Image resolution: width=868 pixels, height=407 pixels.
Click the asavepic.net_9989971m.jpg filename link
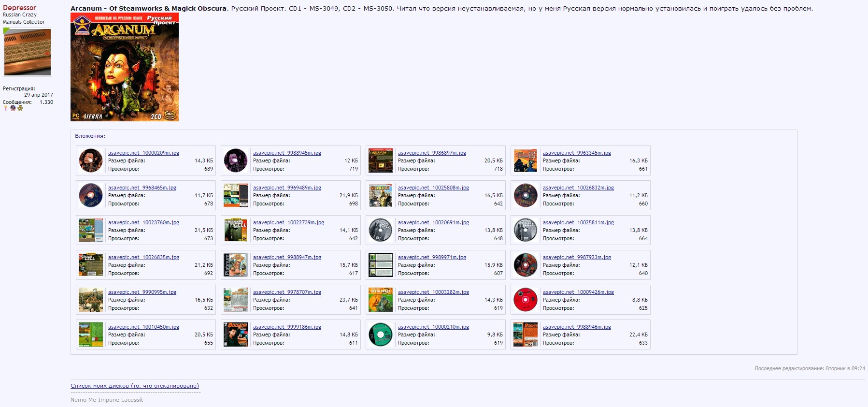click(x=432, y=257)
